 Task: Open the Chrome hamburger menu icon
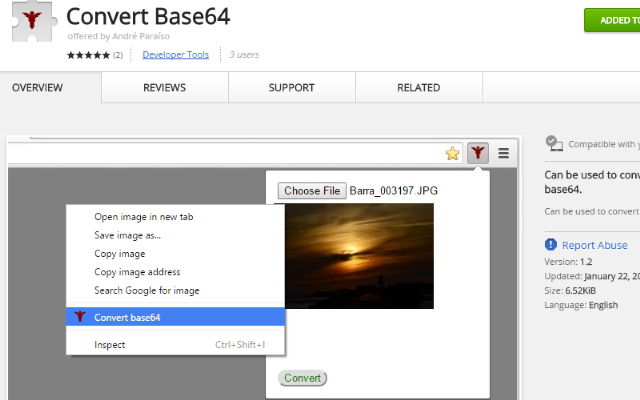point(503,153)
